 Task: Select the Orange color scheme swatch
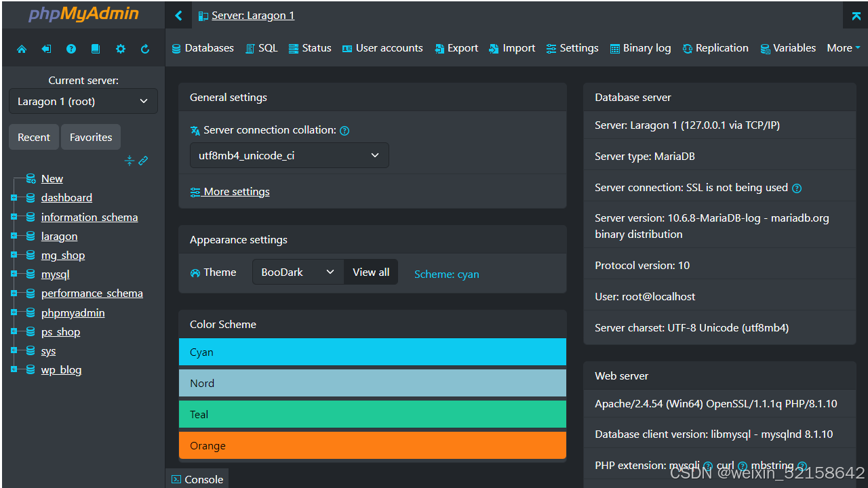pos(372,445)
